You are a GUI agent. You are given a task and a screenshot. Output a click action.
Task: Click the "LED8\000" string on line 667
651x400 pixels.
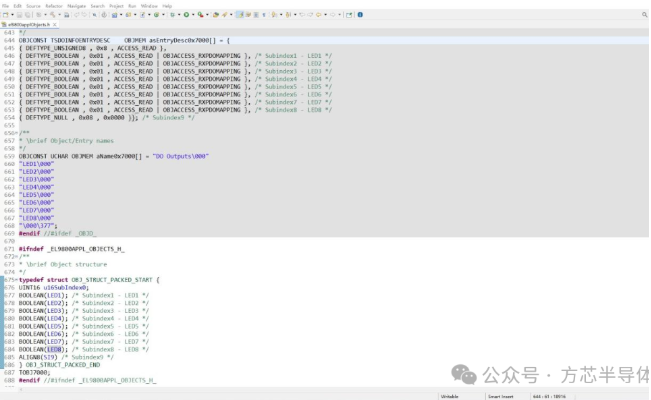pyautogui.click(x=37, y=218)
